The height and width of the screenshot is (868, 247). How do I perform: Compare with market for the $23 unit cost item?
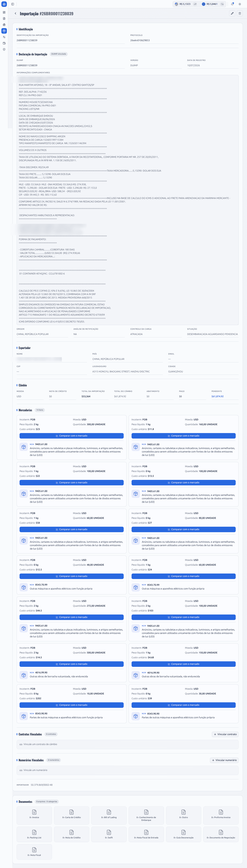71,436
